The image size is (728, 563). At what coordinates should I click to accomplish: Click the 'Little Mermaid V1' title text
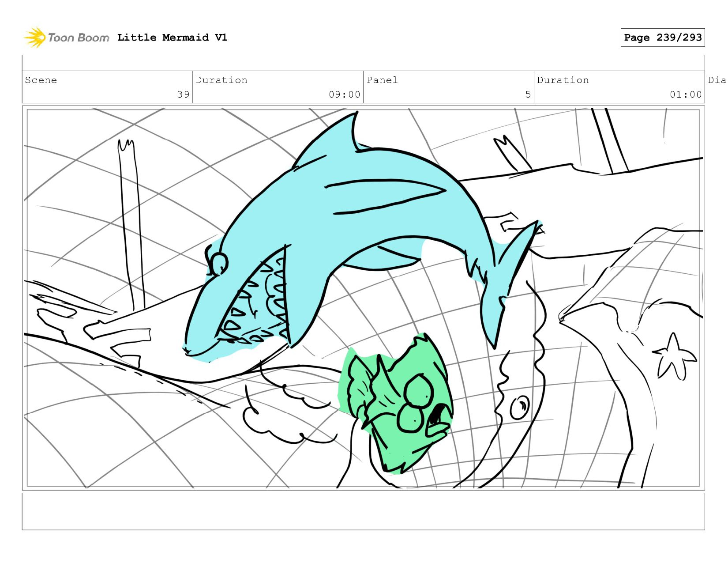tap(173, 38)
